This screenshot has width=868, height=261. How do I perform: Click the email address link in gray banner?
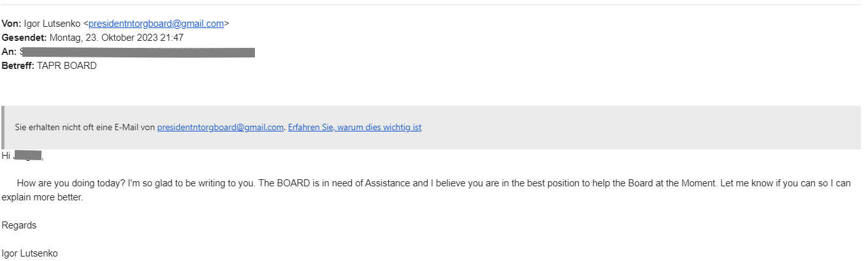pyautogui.click(x=220, y=127)
